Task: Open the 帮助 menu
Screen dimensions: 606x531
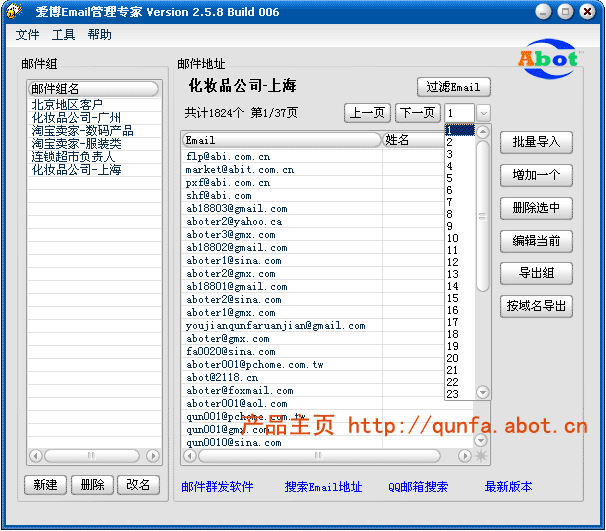Action: pos(99,35)
